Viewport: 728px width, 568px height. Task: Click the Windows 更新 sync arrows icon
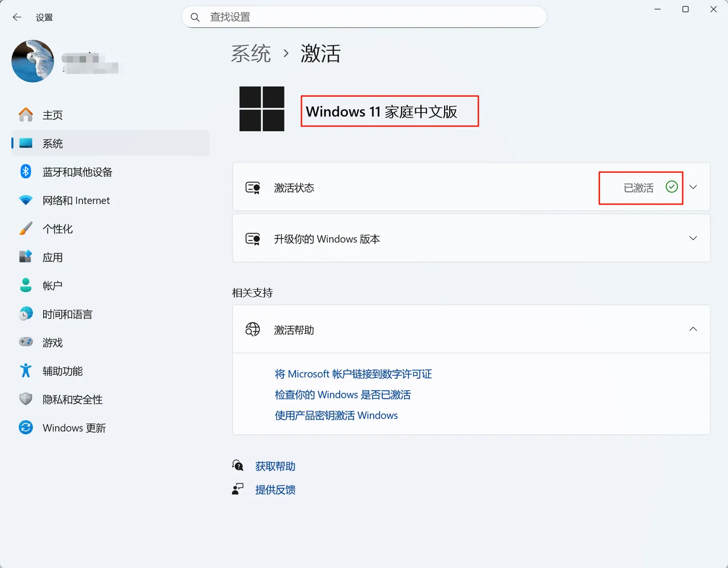tap(25, 428)
